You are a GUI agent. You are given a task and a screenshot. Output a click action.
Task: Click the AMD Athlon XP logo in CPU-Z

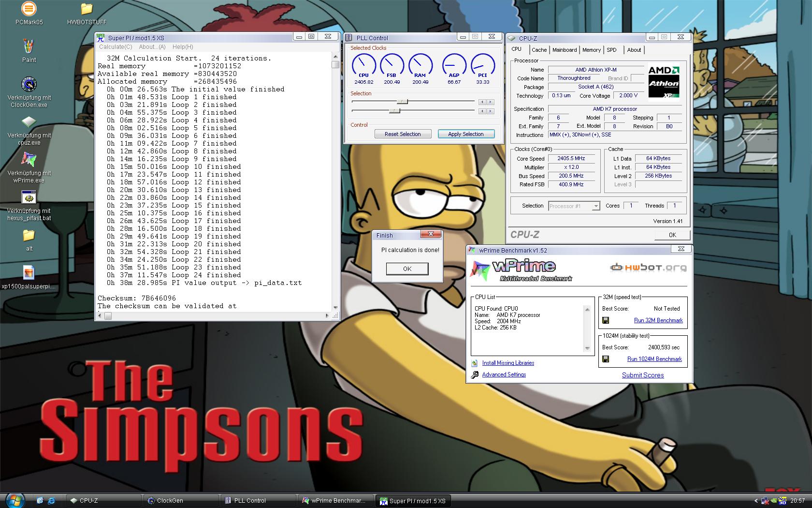664,82
